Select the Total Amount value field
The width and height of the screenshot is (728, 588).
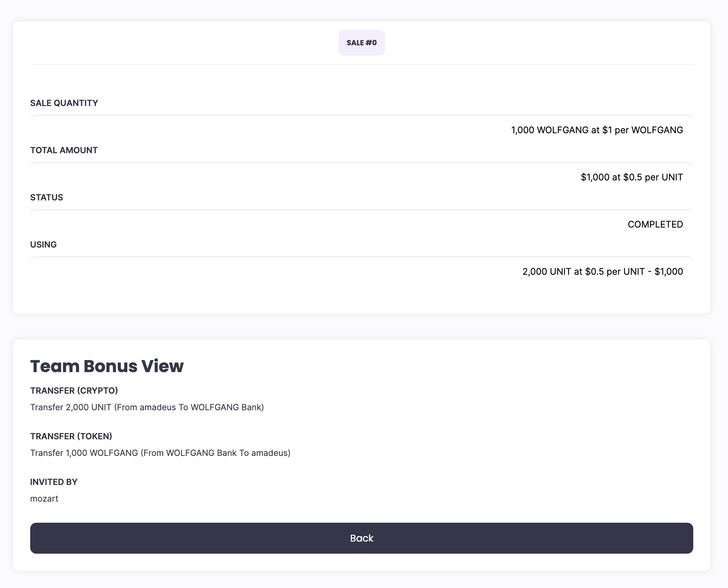(361, 177)
